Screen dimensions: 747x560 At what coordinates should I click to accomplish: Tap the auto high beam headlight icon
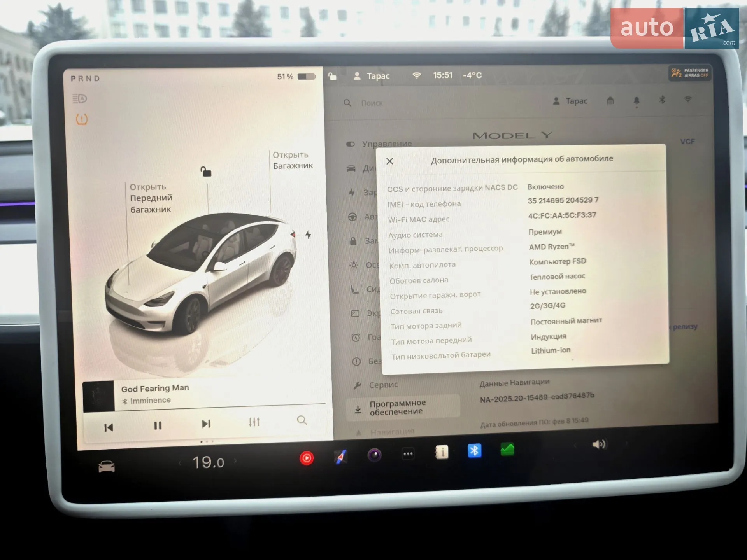(x=80, y=98)
